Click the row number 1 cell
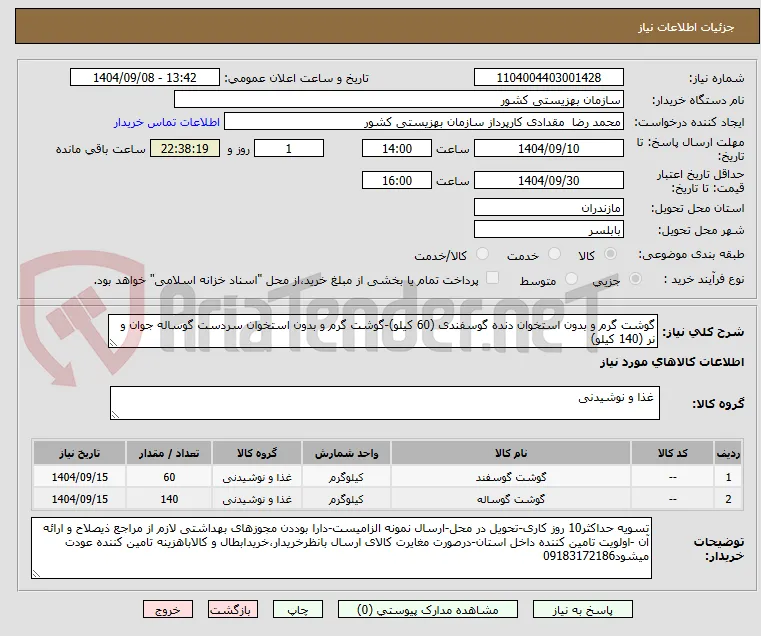 coord(728,477)
